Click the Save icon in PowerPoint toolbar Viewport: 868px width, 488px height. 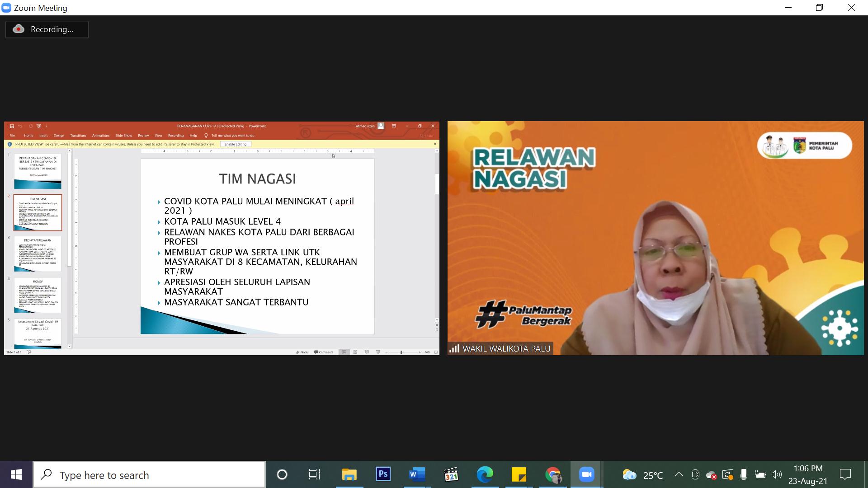(x=12, y=126)
